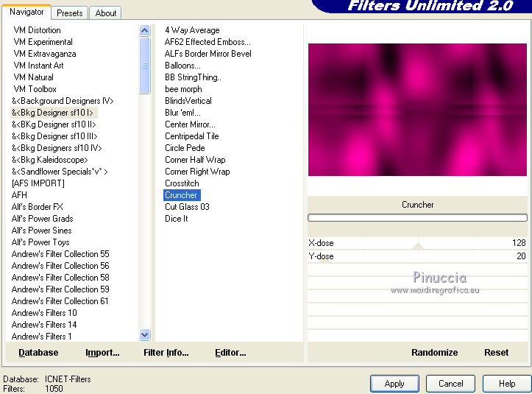
Task: Open Filter Info...
Action: pyautogui.click(x=166, y=353)
